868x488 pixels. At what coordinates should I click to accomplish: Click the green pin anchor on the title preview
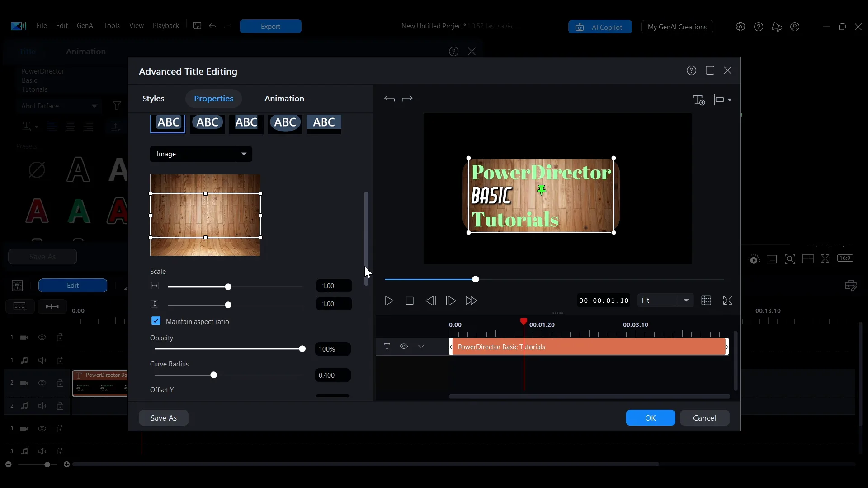pos(542,190)
